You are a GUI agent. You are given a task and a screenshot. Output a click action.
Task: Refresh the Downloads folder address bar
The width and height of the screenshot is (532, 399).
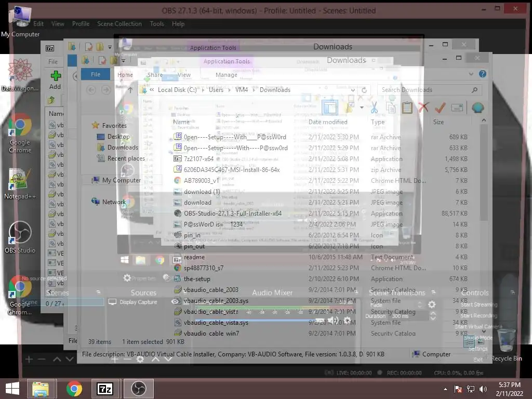pyautogui.click(x=364, y=90)
